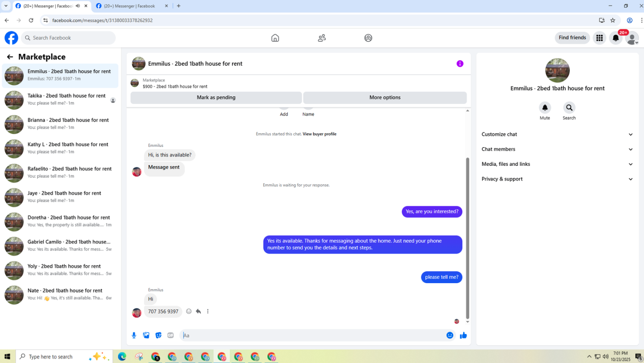Show hidden system tray icons
The height and width of the screenshot is (363, 644).
click(x=589, y=356)
